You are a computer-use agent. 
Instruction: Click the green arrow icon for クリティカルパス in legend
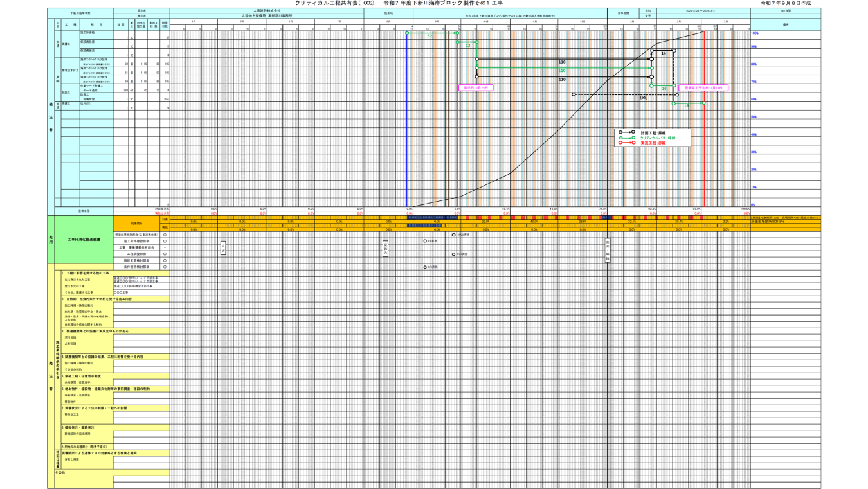click(x=627, y=138)
